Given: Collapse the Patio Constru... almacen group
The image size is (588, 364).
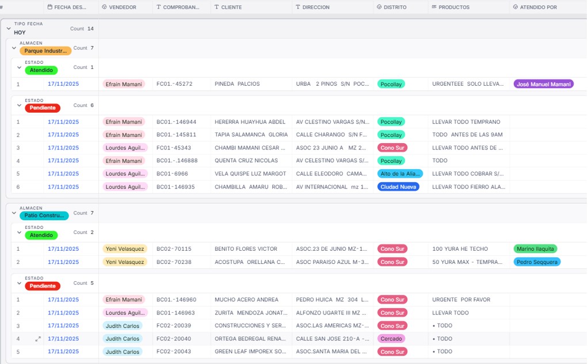Looking at the screenshot, I should click(14, 213).
